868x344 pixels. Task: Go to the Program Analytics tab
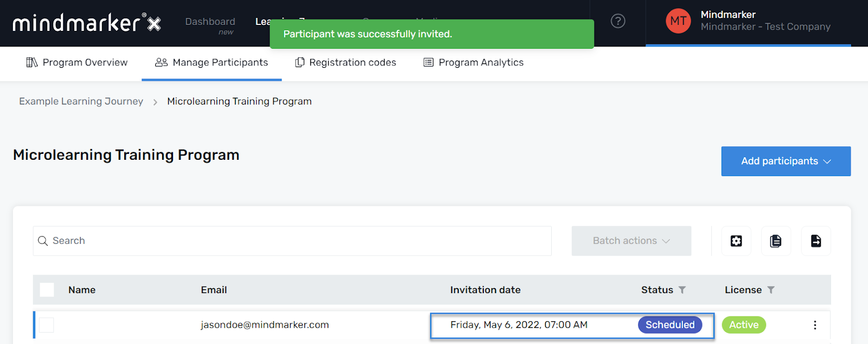point(474,63)
